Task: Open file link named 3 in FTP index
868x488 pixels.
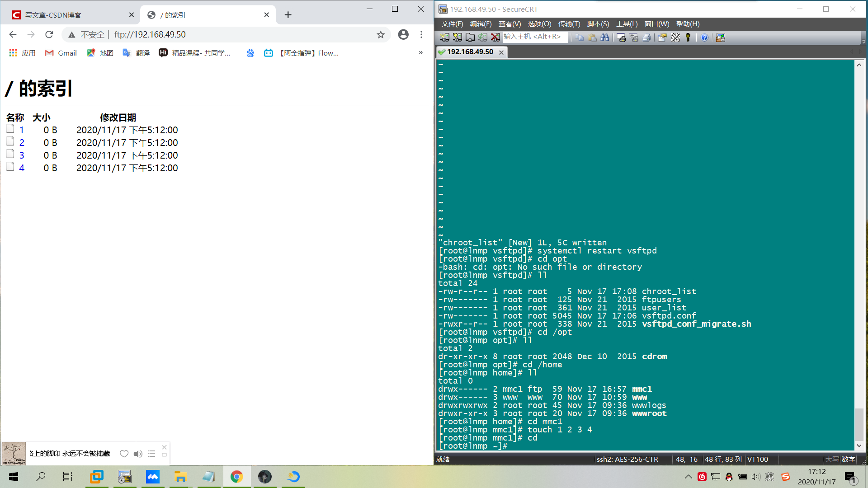Action: tap(22, 155)
